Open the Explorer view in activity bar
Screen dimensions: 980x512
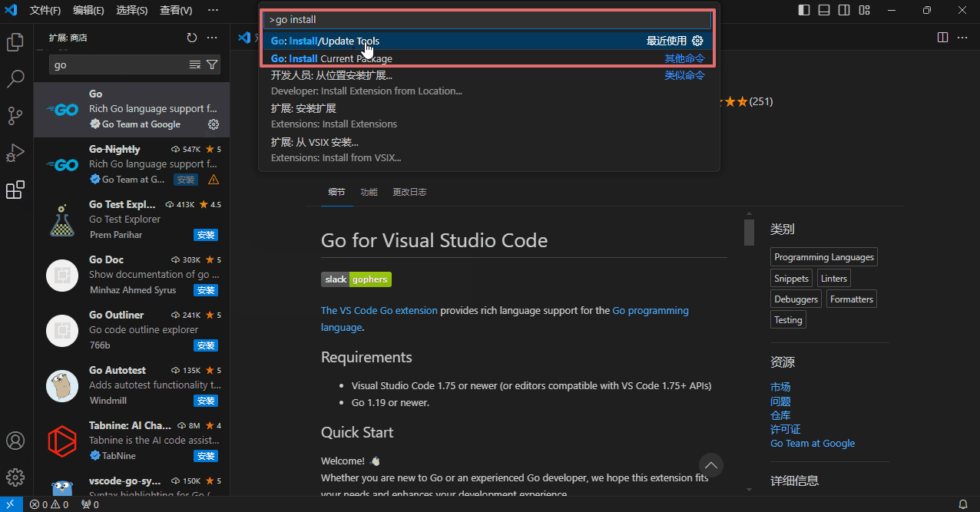(x=15, y=42)
